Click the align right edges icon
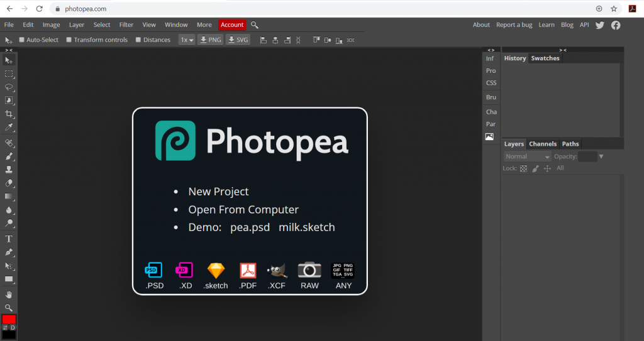The image size is (644, 341). pyautogui.click(x=287, y=40)
